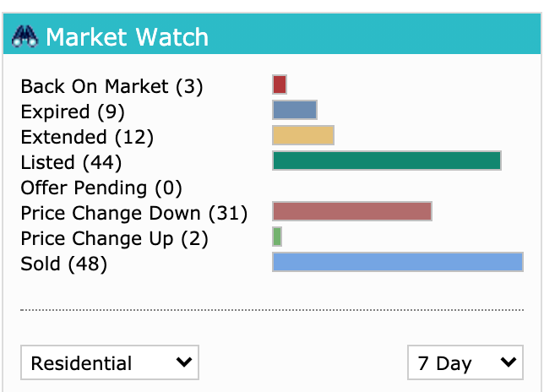Open Back On Market (3) listings
544x392 pixels.
112,86
